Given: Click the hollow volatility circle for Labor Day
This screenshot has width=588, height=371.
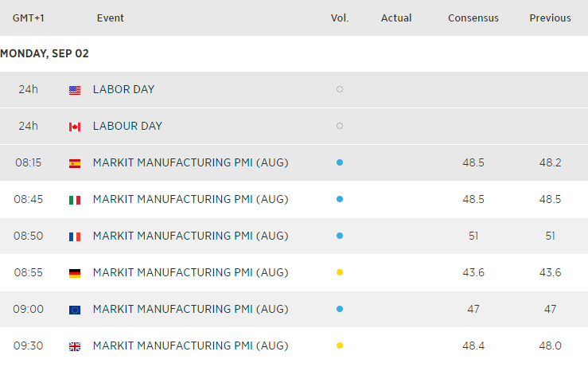Looking at the screenshot, I should coord(340,89).
